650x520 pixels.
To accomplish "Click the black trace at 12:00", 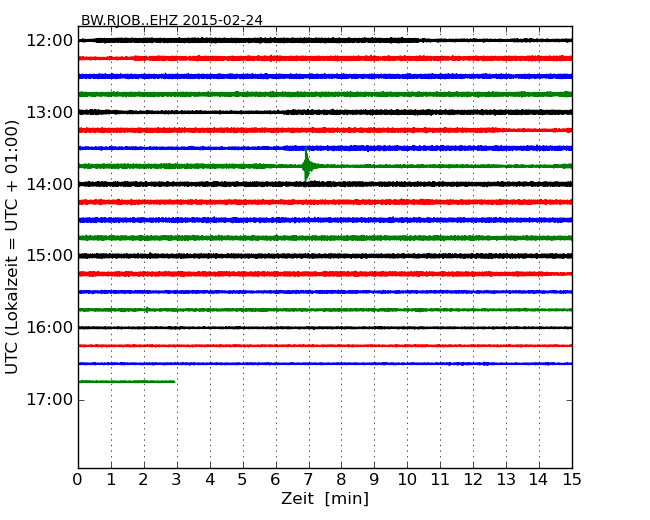I will [x=325, y=40].
